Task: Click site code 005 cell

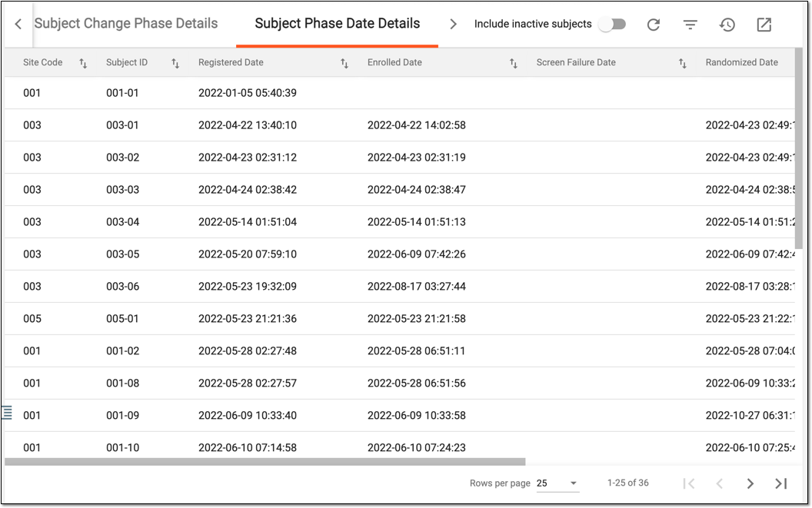Action: point(32,318)
